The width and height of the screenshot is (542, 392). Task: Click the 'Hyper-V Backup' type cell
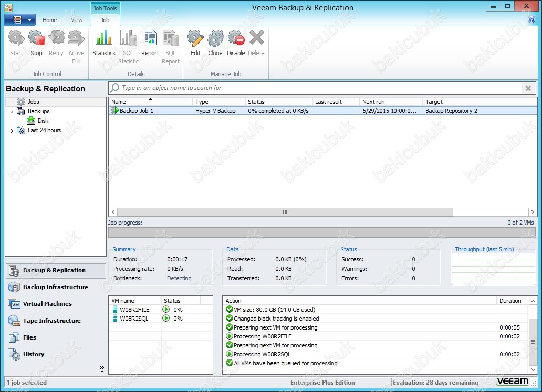215,111
